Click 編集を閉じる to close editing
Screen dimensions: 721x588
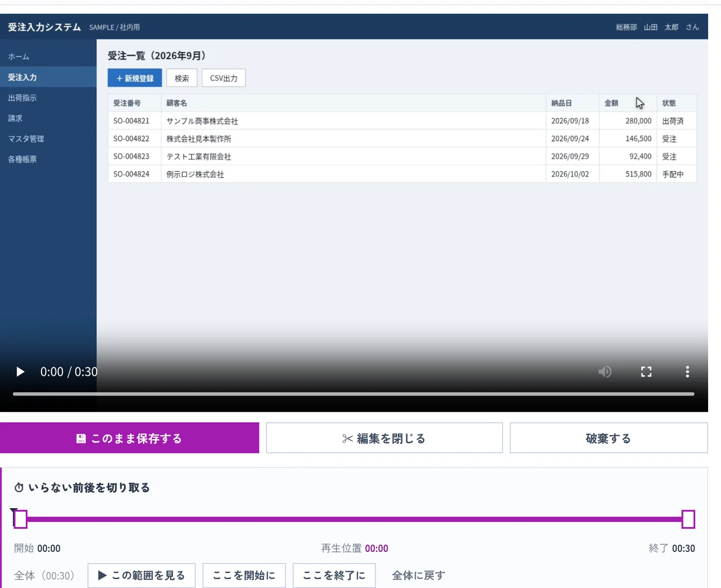pos(384,438)
